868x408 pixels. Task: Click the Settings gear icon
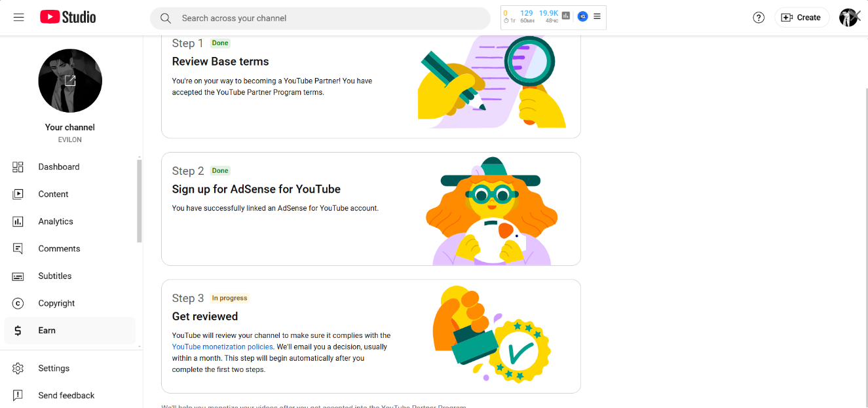(18, 369)
